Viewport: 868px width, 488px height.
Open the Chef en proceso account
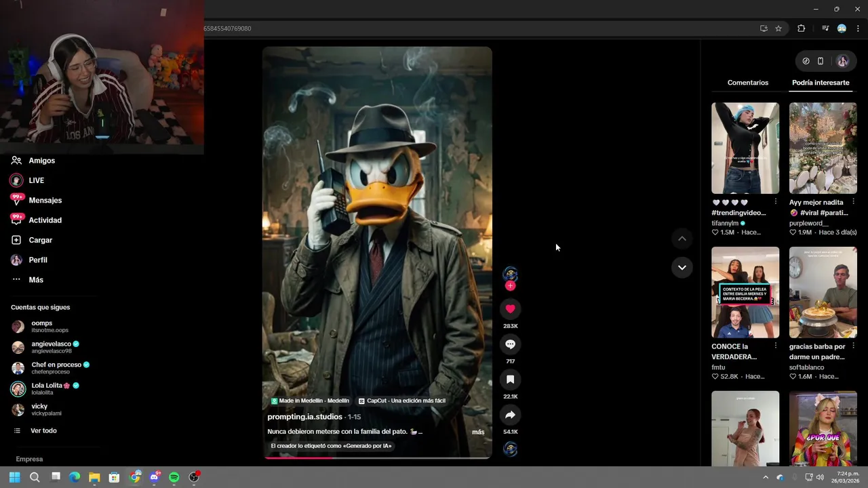coord(51,368)
